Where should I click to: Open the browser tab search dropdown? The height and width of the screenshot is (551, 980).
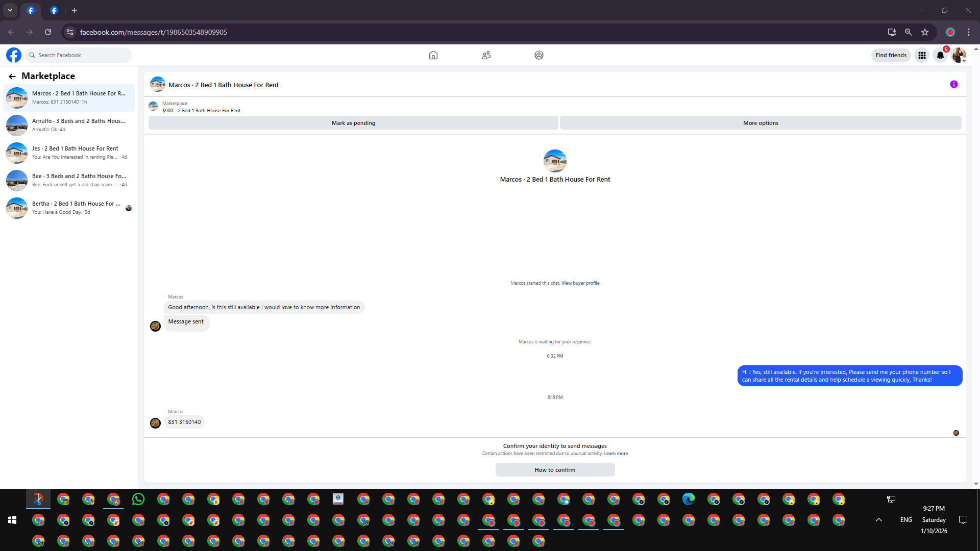click(x=10, y=10)
